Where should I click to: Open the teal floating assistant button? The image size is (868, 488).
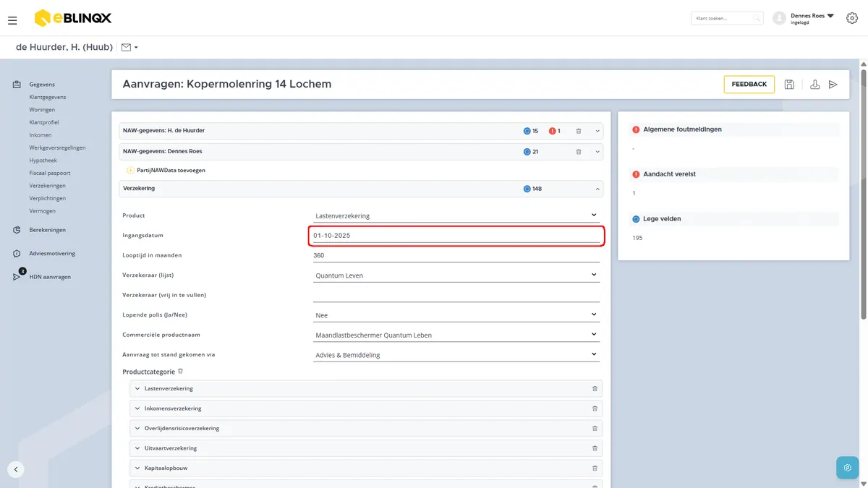[847, 467]
